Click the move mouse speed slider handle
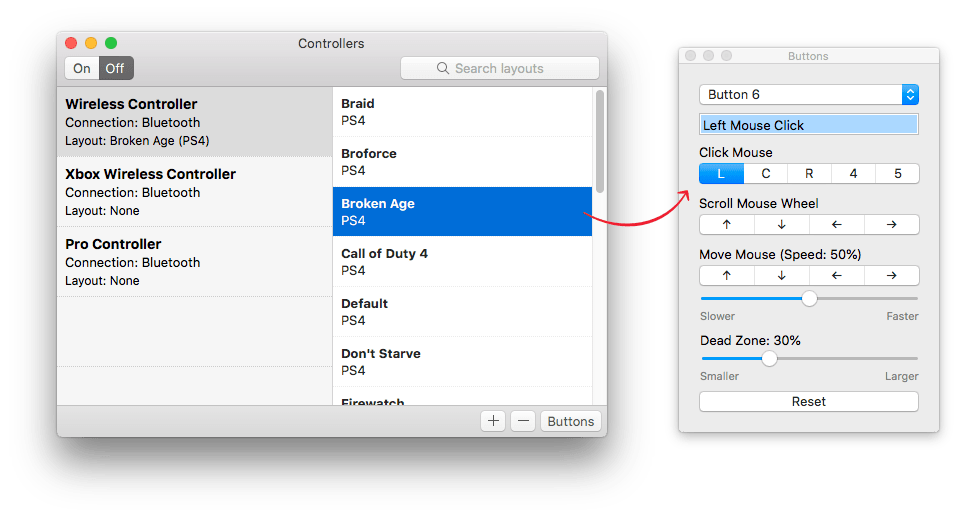 (809, 299)
